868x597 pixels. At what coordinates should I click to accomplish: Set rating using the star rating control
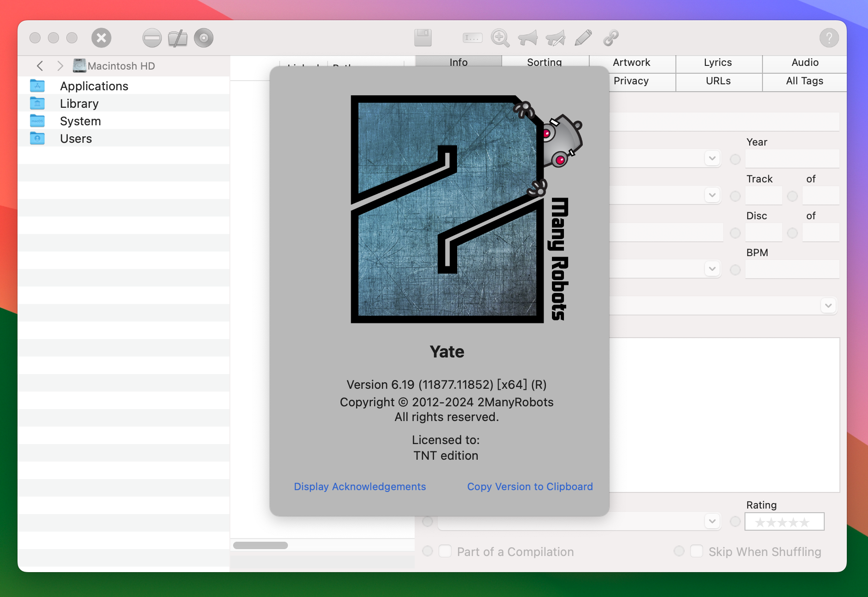pyautogui.click(x=784, y=522)
